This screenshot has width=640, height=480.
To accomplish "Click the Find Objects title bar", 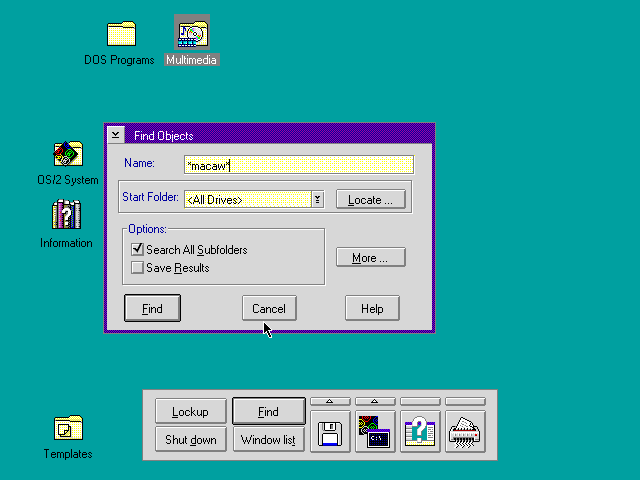I will click(x=279, y=135).
